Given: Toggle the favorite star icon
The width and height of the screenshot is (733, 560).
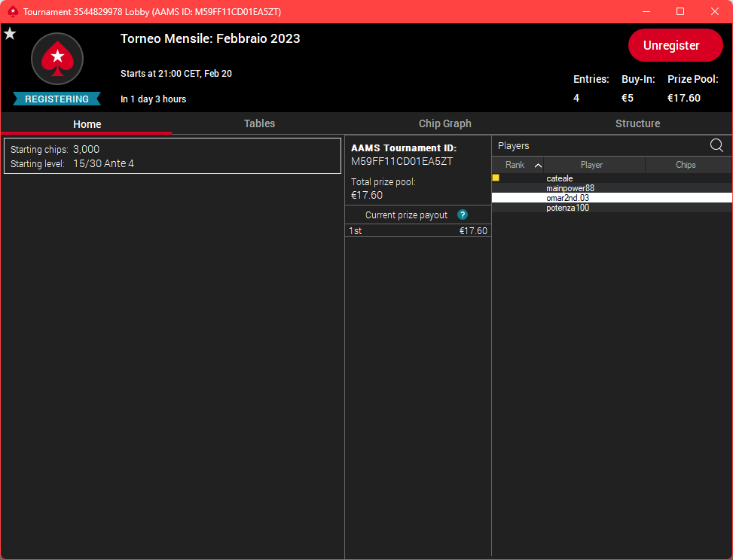Looking at the screenshot, I should 10,34.
